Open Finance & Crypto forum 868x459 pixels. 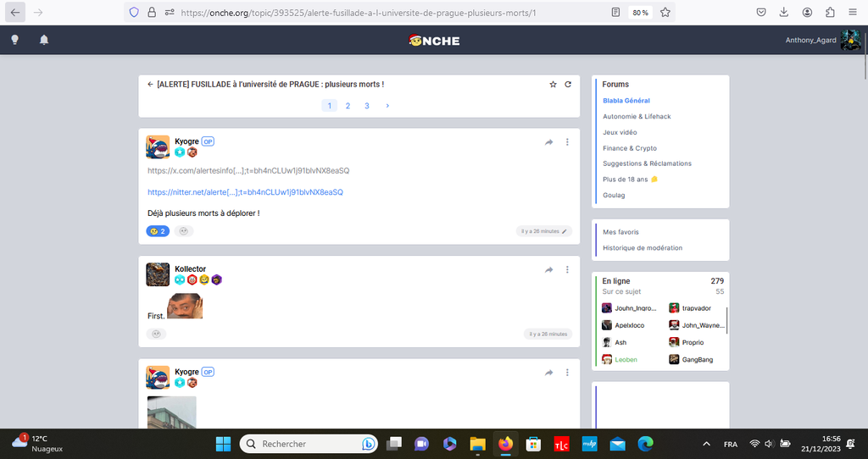pyautogui.click(x=629, y=148)
